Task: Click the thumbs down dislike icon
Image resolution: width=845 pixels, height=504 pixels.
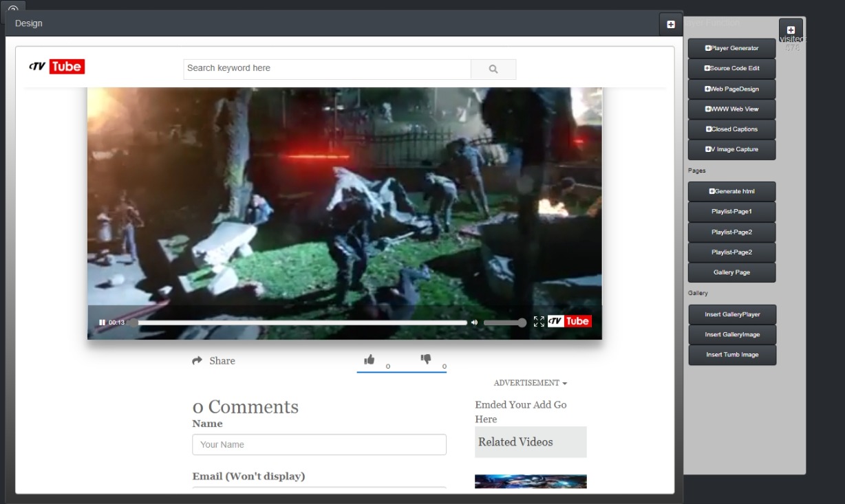Action: (x=426, y=359)
